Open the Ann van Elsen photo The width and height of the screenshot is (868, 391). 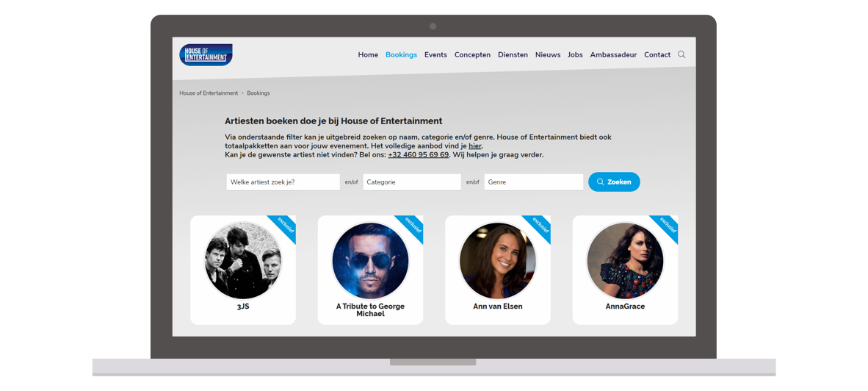498,260
